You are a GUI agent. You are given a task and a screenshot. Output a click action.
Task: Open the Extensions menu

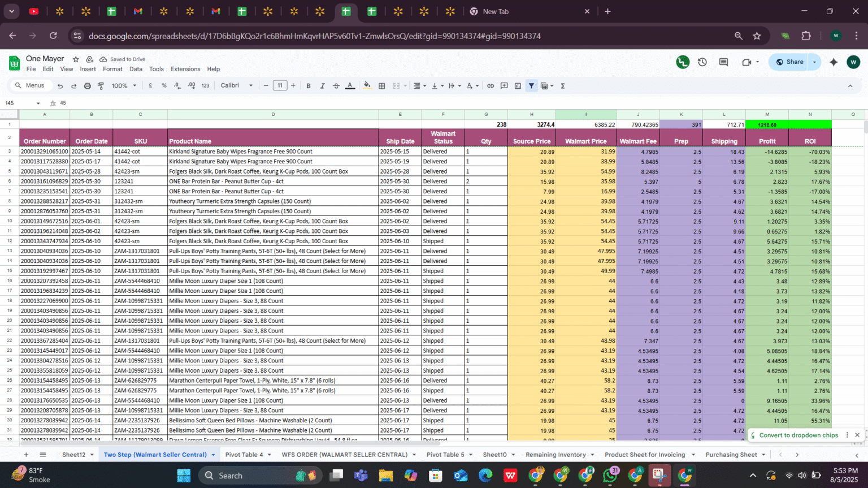point(185,69)
